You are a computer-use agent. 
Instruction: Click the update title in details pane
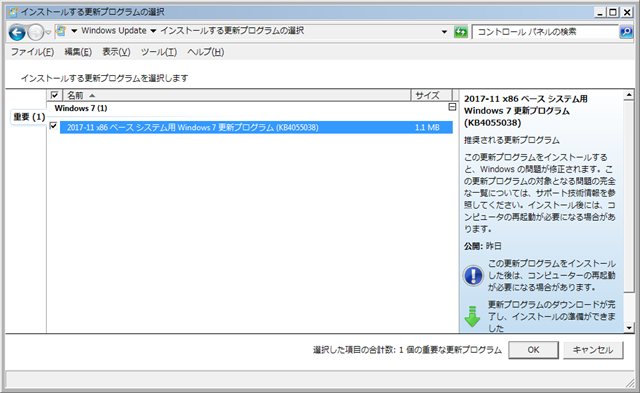pyautogui.click(x=526, y=111)
